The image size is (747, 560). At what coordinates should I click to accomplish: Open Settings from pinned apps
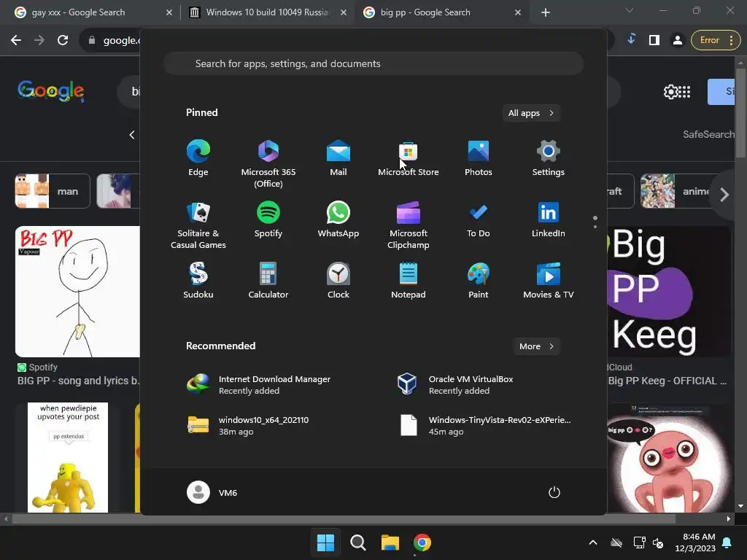click(549, 158)
